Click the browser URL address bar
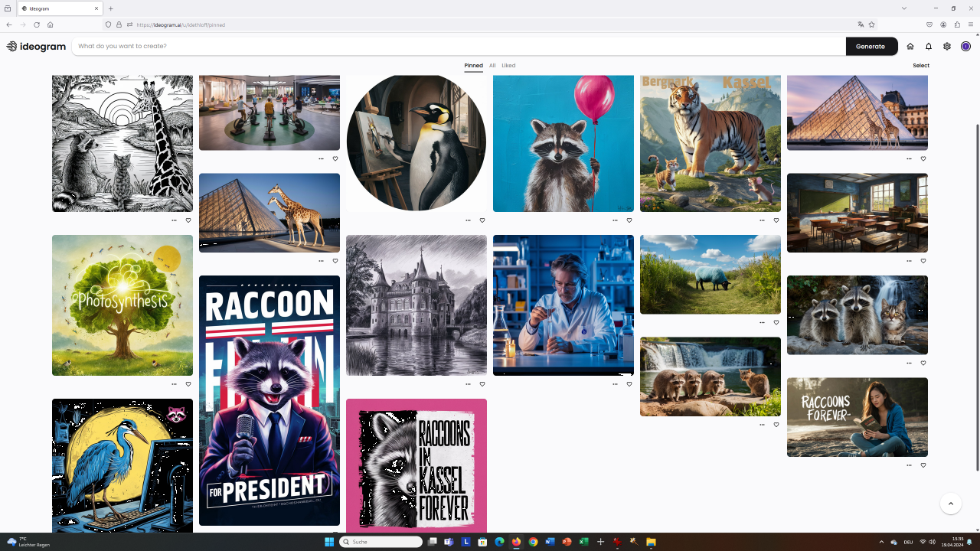 (490, 24)
